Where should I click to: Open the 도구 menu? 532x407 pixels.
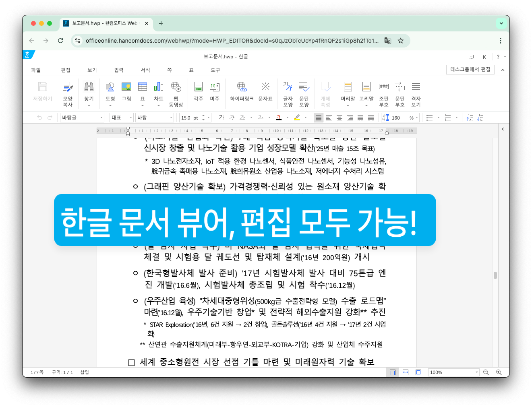(x=215, y=70)
